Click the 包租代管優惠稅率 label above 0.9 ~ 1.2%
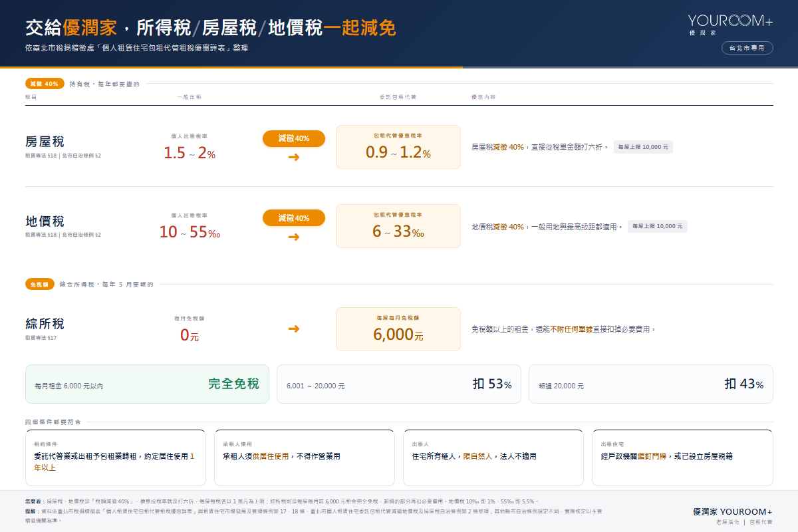The height and width of the screenshot is (532, 798). [x=398, y=136]
